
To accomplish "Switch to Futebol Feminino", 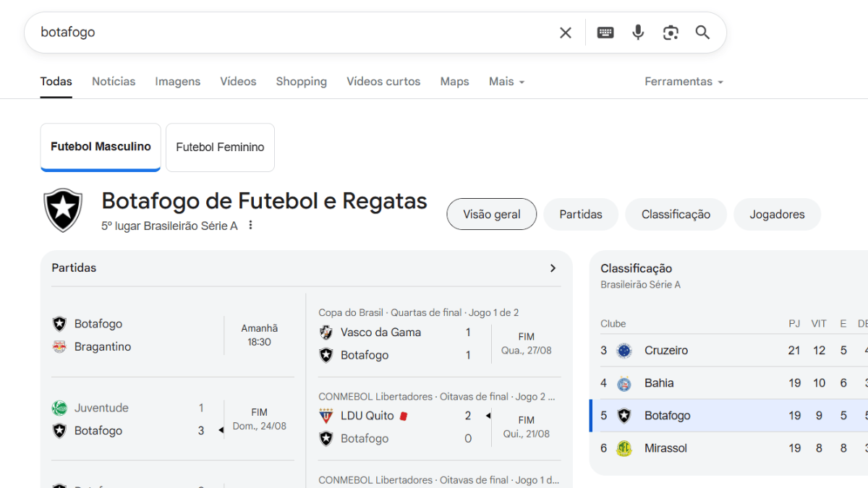I will coord(220,147).
